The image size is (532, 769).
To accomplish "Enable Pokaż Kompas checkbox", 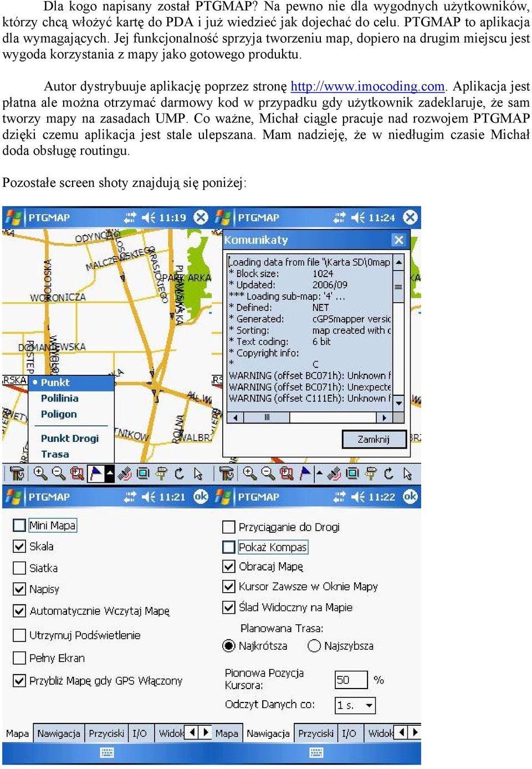I will pos(229,547).
